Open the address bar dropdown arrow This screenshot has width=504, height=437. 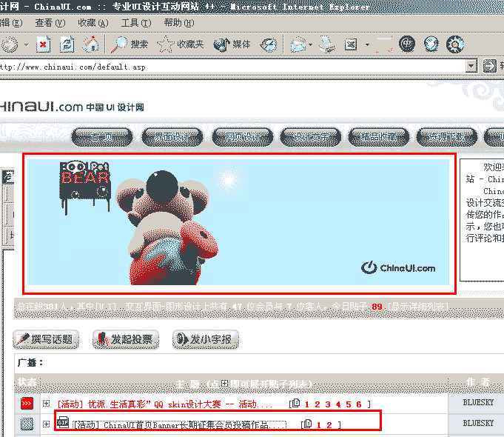(471, 67)
